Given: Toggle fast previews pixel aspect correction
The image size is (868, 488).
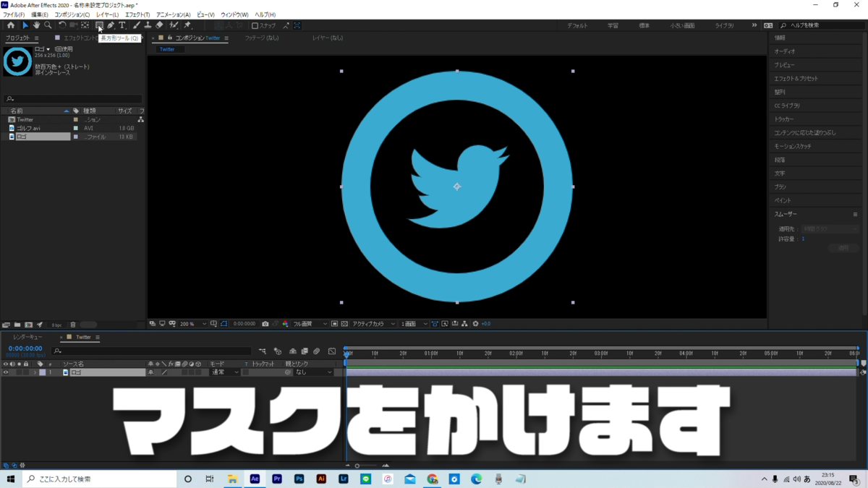Looking at the screenshot, I should [x=435, y=324].
